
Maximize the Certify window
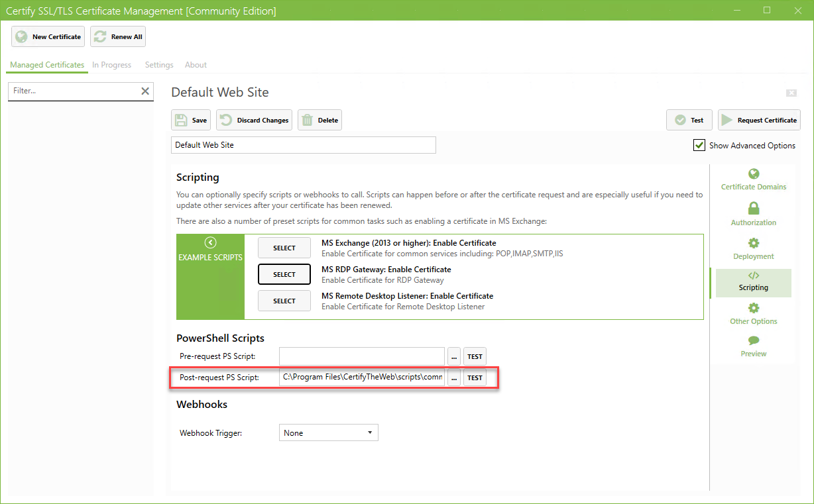767,10
